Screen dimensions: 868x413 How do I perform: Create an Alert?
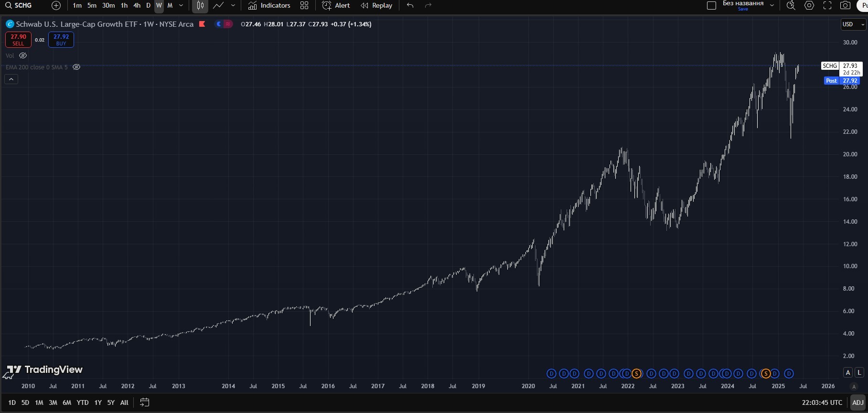point(336,5)
